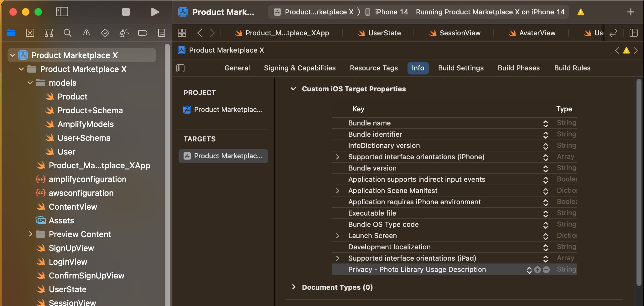Collapse the Product Marketplace X project root
The image size is (644, 306).
pyautogui.click(x=13, y=55)
